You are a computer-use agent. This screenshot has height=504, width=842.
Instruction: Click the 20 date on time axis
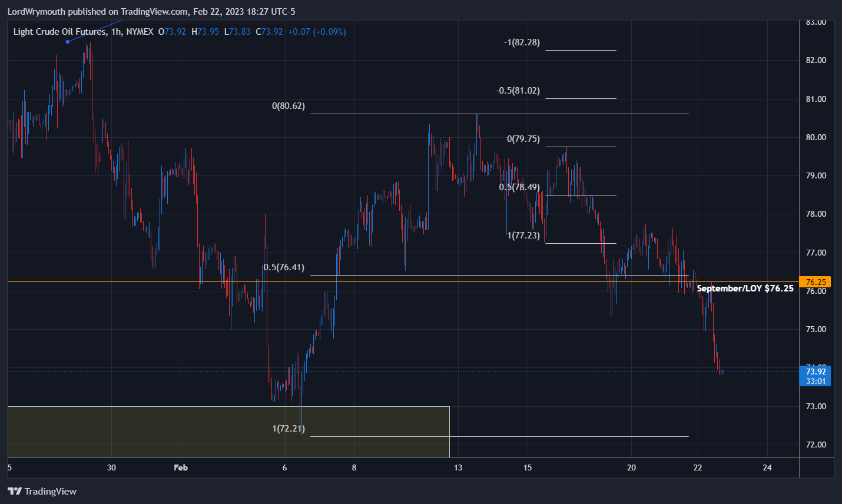(x=631, y=467)
